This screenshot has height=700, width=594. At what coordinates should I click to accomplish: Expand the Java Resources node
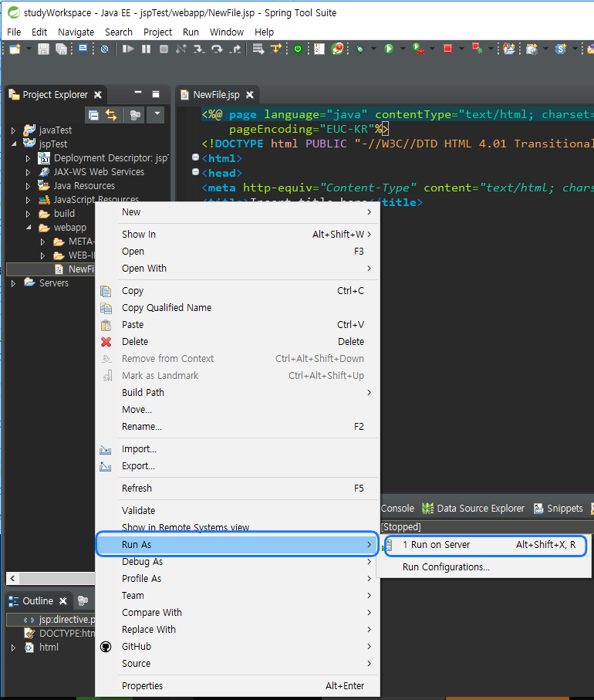[28, 186]
